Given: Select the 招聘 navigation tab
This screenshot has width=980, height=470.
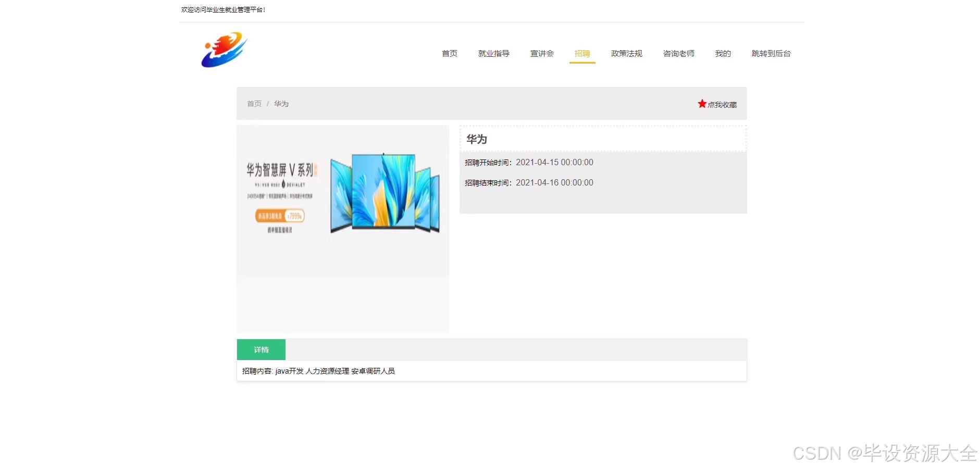Looking at the screenshot, I should [582, 53].
